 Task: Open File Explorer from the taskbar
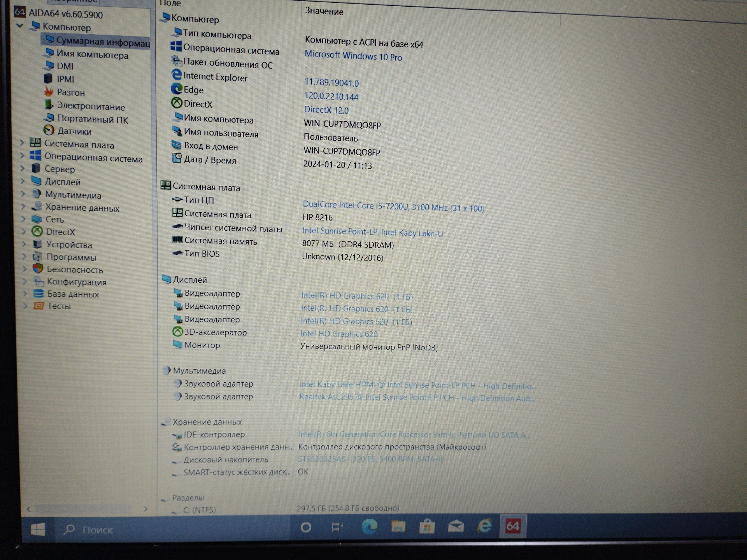[398, 527]
